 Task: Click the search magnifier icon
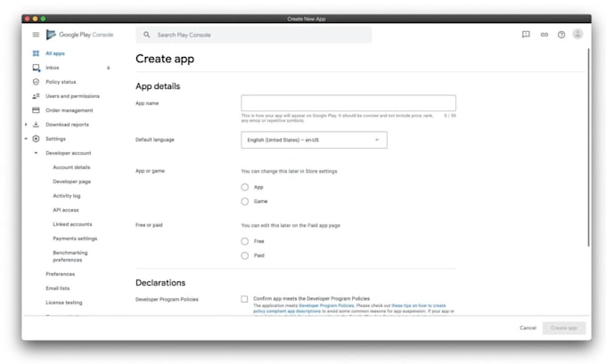pos(147,35)
